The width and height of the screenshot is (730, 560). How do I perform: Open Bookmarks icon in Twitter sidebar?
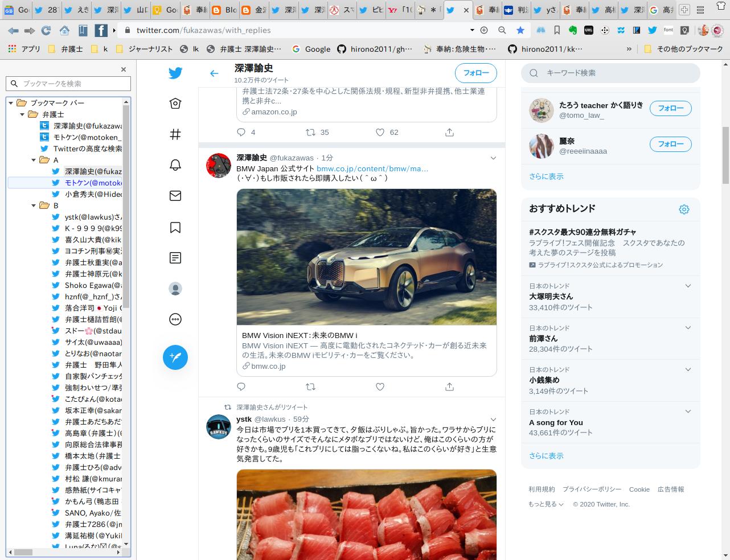point(175,228)
